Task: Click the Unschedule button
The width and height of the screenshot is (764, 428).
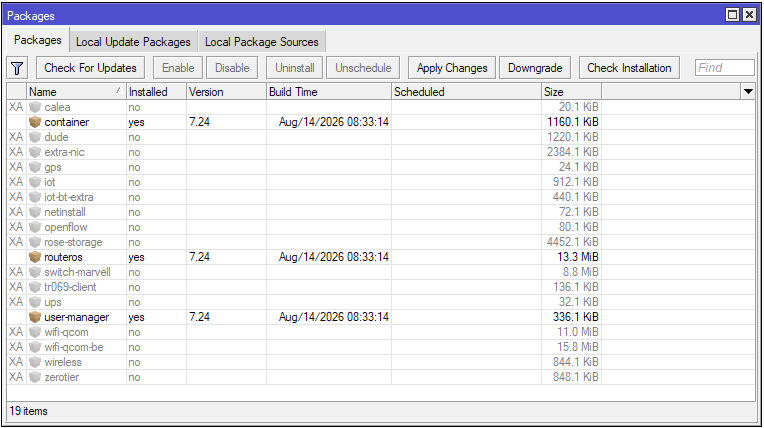Action: coord(363,68)
